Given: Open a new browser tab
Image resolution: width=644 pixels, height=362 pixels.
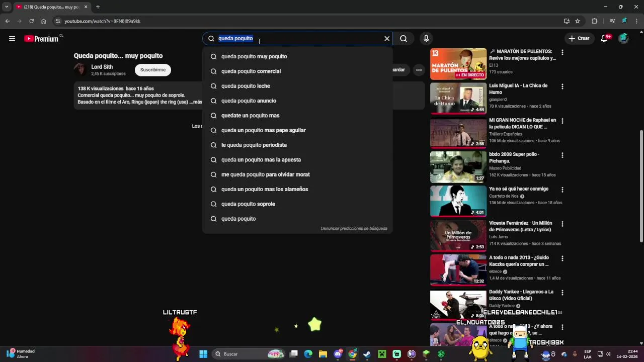Looking at the screenshot, I should tap(98, 7).
